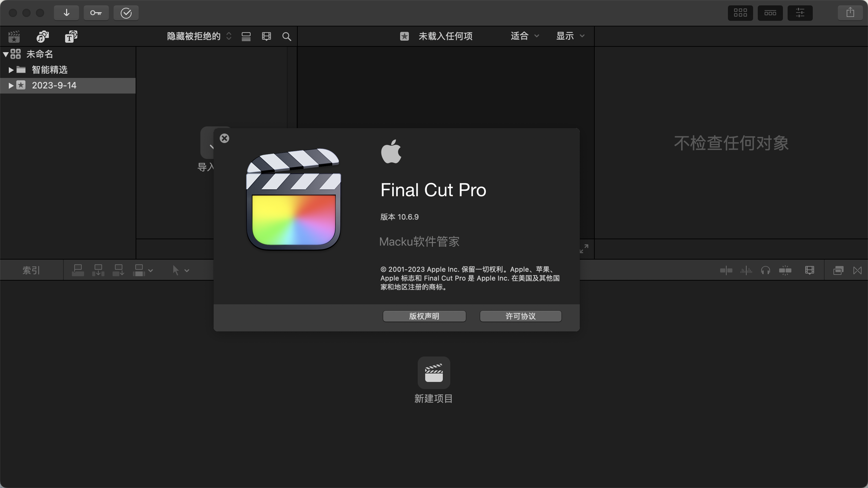This screenshot has height=488, width=868.
Task: Open timeline clip appearance filmstrip icon
Action: [x=809, y=270]
